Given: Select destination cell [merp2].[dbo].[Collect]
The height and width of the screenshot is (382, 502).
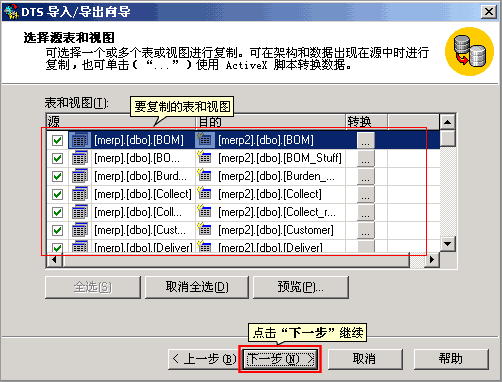Looking at the screenshot, I should click(x=271, y=194).
